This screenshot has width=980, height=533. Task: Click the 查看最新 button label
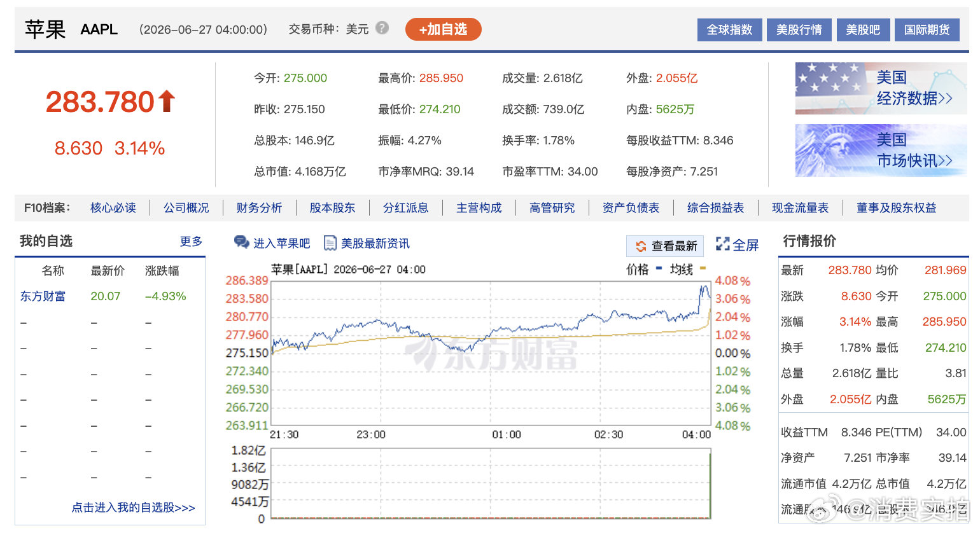(x=675, y=246)
